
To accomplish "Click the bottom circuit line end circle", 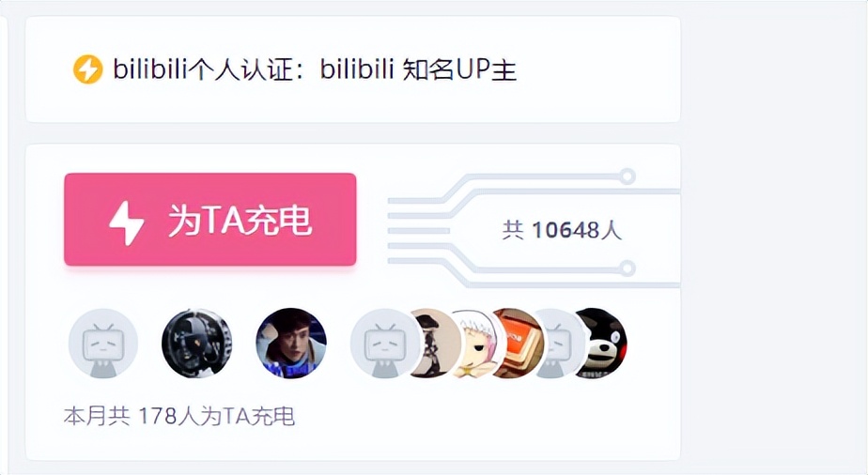I will 628,268.
